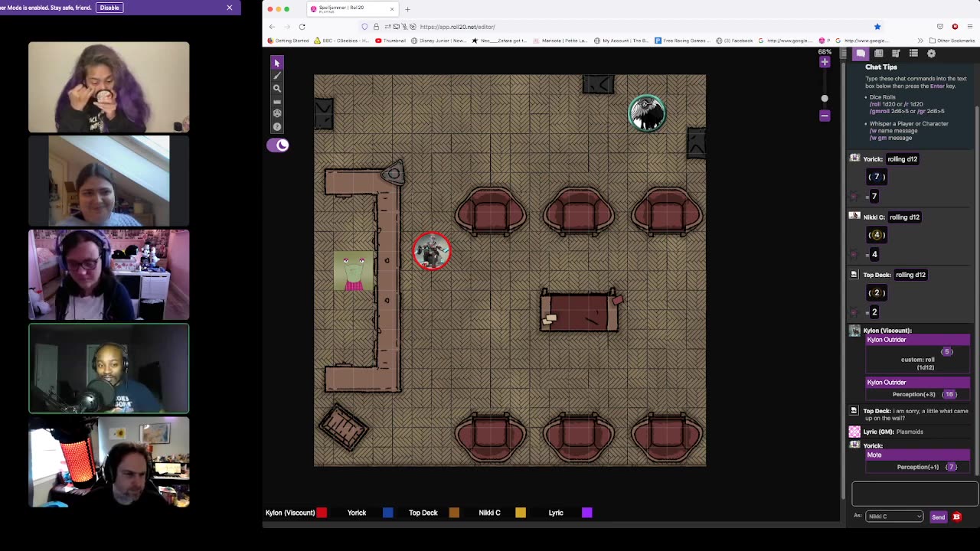Select the red-ringed character token

pyautogui.click(x=432, y=251)
